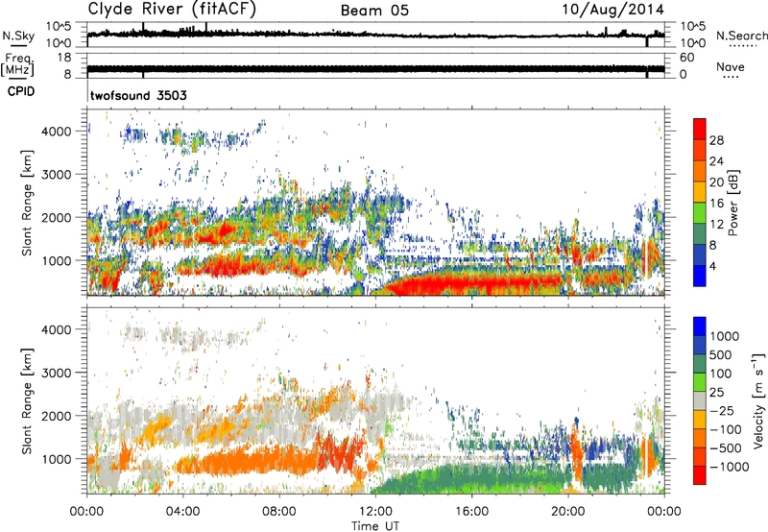Screen dimensions: 768x532
Task: Click the 'Time UT' axis title
Action: click(375, 526)
